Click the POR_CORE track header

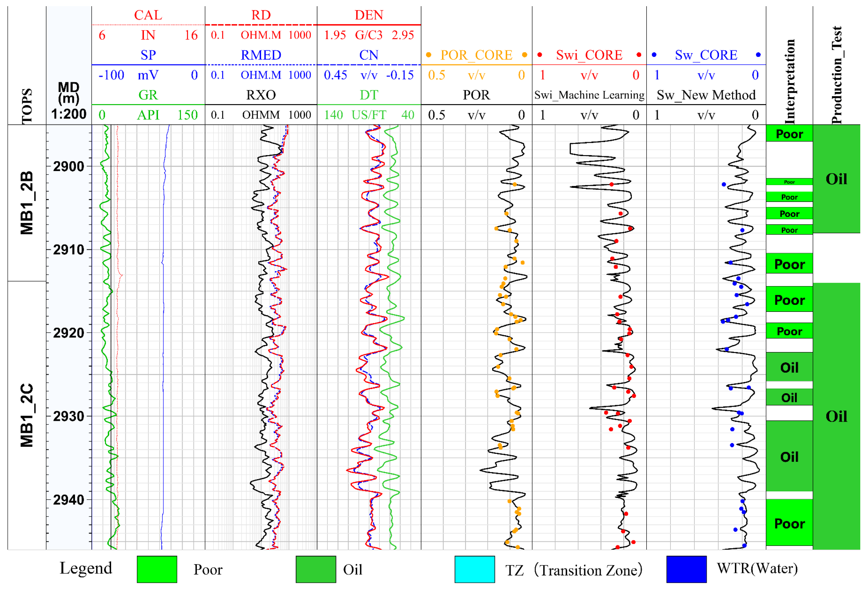(x=476, y=55)
